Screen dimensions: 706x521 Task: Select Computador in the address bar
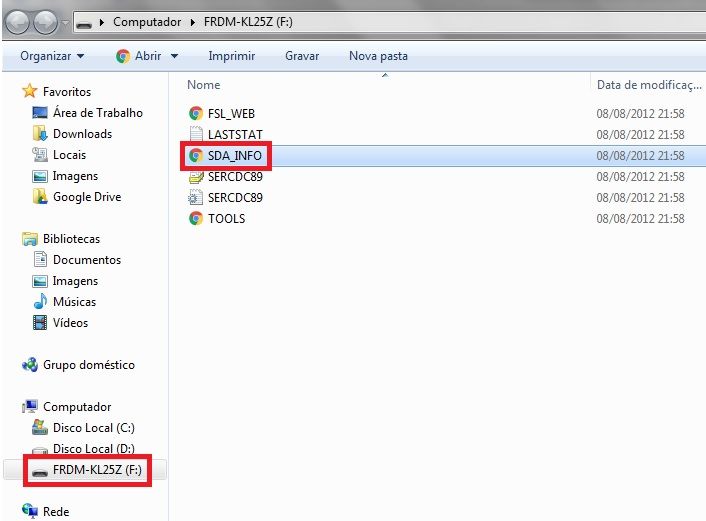click(147, 22)
